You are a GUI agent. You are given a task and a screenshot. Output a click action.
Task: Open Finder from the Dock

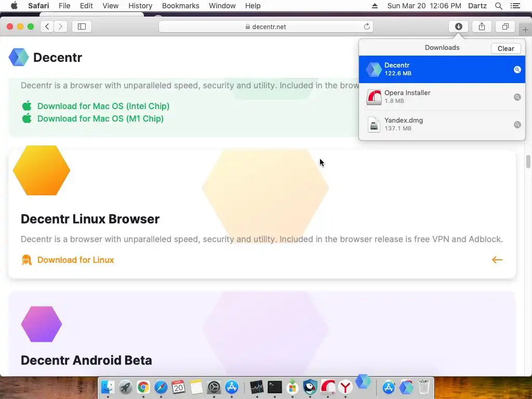click(x=108, y=387)
